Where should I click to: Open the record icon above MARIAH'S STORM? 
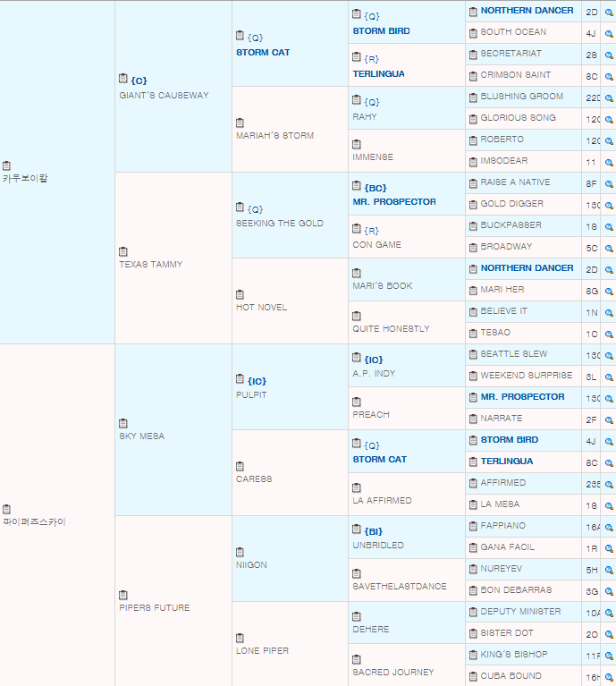coord(240,123)
